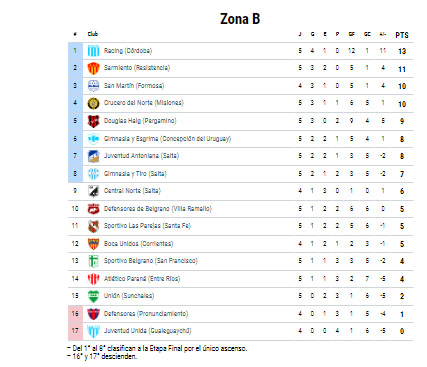This screenshot has width=427, height=367.
Task: Sort table by the PTS column header
Action: coord(402,35)
